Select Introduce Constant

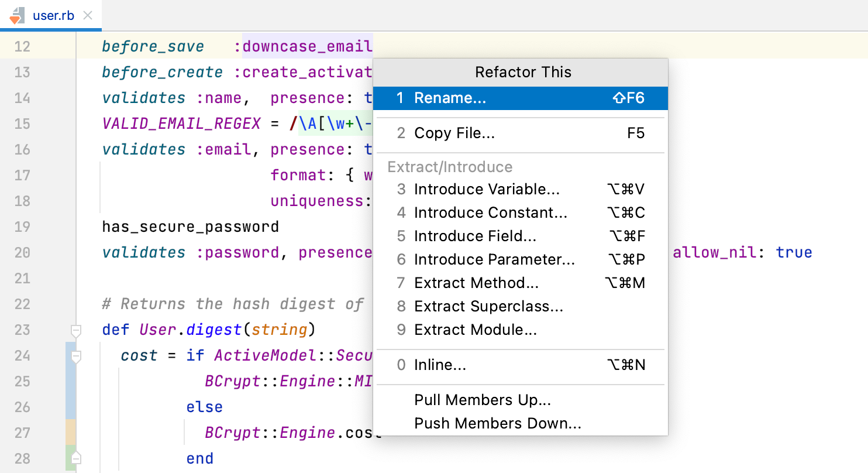tap(490, 212)
